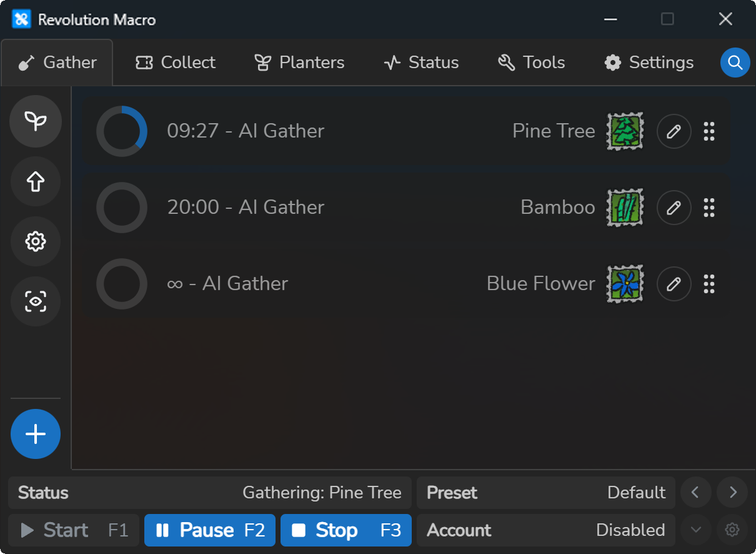The image size is (756, 554).
Task: Open the sidebar gear settings icon
Action: (x=36, y=241)
